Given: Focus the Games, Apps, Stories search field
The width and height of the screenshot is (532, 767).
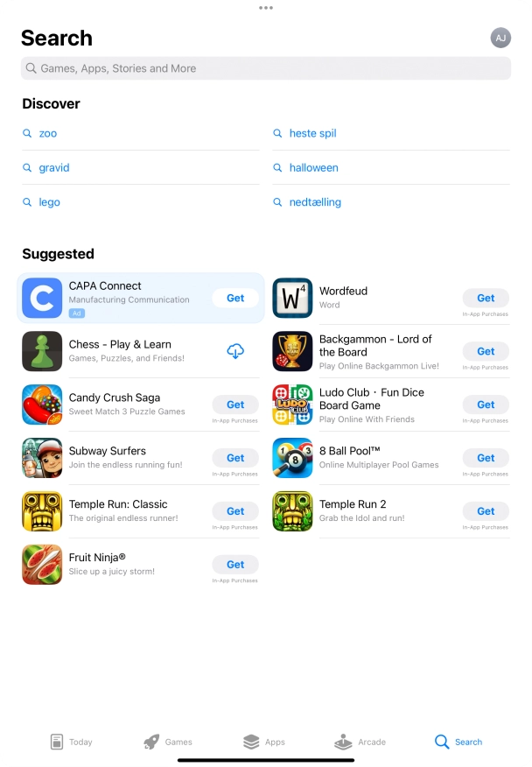Looking at the screenshot, I should click(266, 68).
